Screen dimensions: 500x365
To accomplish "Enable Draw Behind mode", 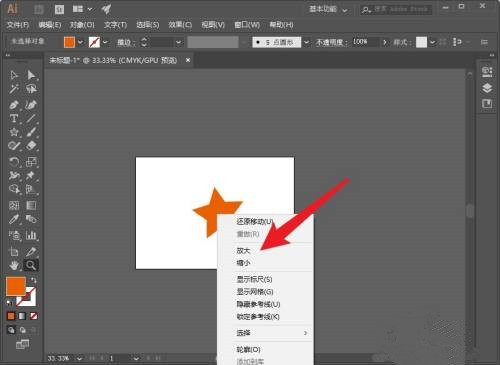I will pyautogui.click(x=22, y=330).
